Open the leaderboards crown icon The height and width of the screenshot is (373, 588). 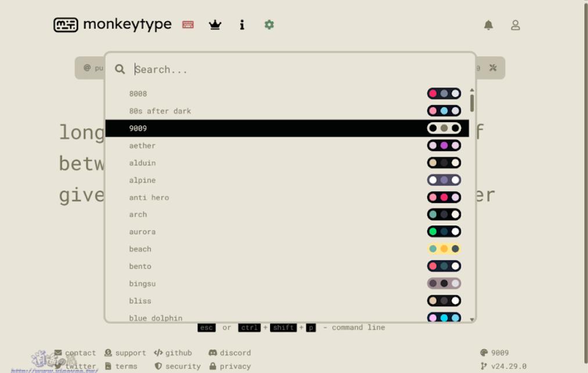215,24
